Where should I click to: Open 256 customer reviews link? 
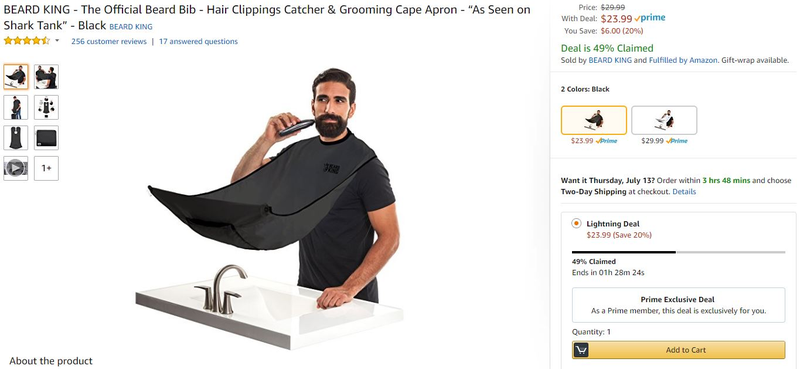tap(109, 41)
